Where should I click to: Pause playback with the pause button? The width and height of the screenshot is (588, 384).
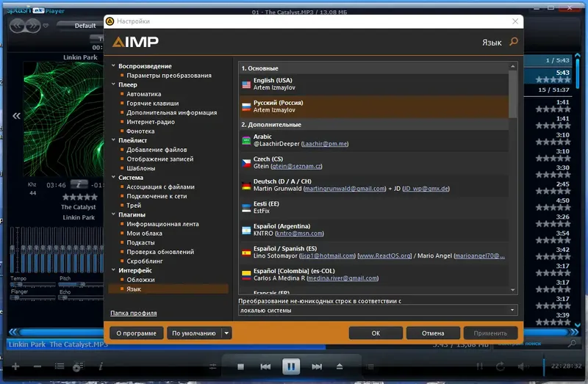(291, 366)
